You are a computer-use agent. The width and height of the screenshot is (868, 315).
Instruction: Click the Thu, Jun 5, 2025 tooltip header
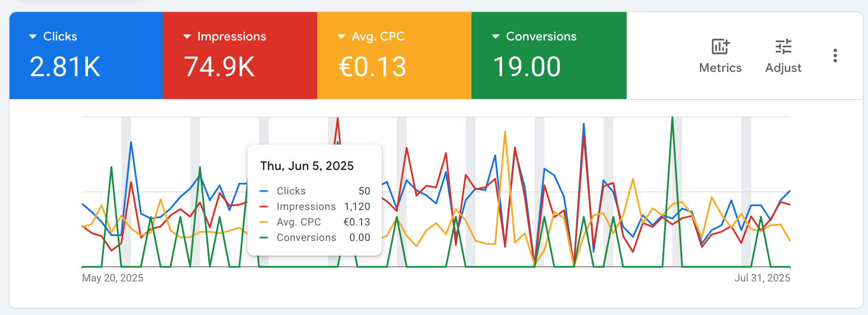[x=307, y=166]
